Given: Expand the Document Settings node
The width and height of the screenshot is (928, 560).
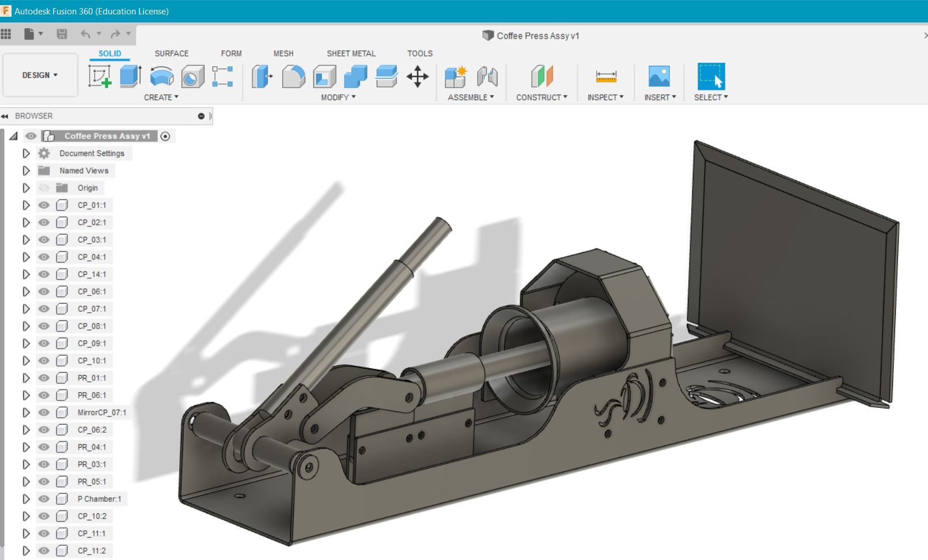Looking at the screenshot, I should (x=26, y=153).
